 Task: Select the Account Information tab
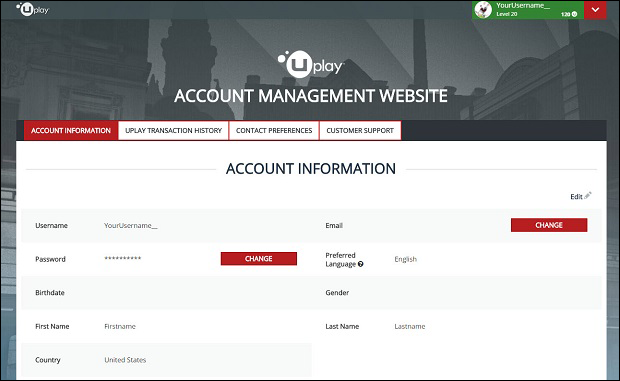click(71, 130)
